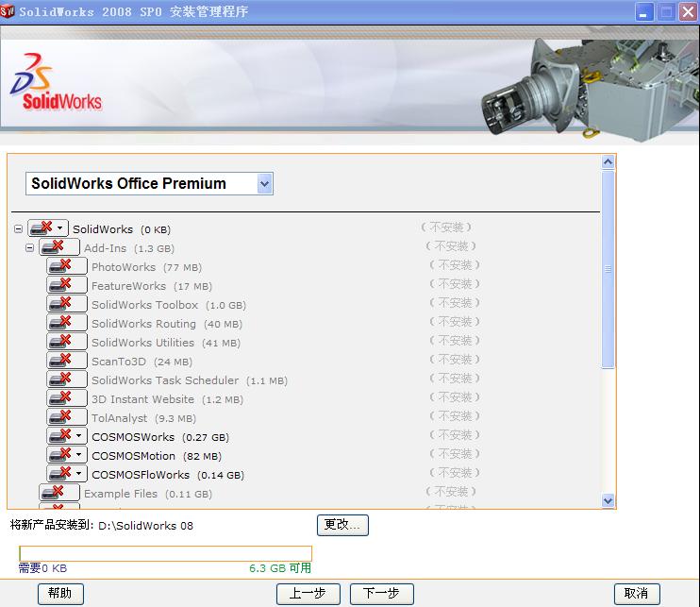
Task: Select the SolidWorks Task Scheduler row
Action: (190, 380)
